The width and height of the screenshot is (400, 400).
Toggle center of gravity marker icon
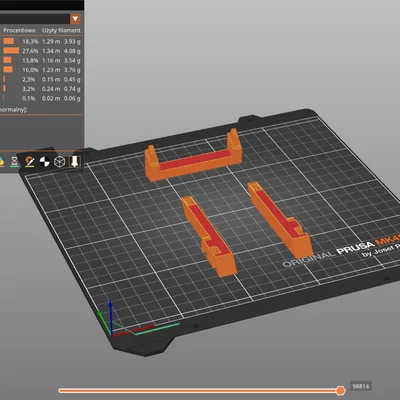[44, 162]
